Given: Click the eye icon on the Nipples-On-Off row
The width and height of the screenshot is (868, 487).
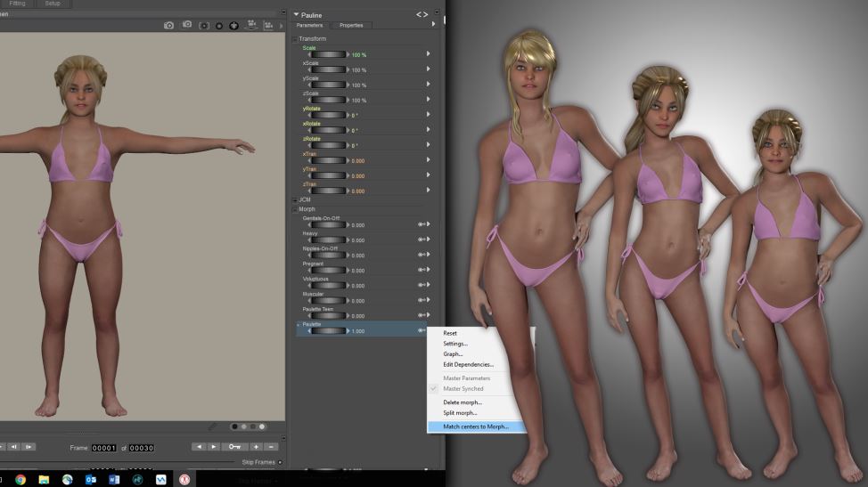Looking at the screenshot, I should [x=422, y=255].
